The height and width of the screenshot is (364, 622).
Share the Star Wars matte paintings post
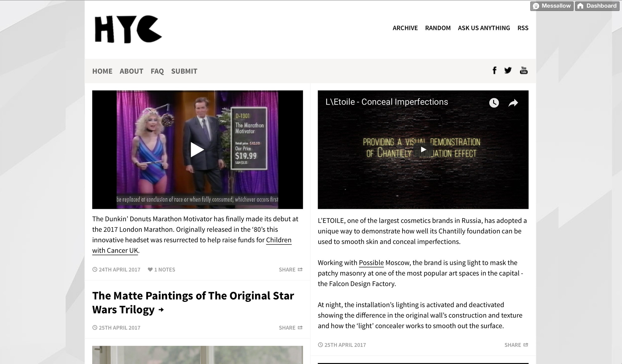pos(290,328)
